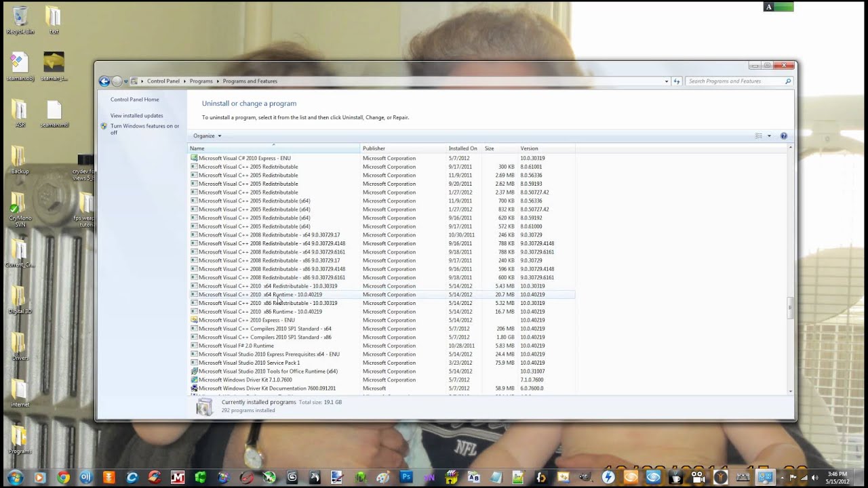868x488 pixels.
Task: Select Microsoft Windows Driver Kit 7.1.0.7600
Action: point(382,380)
